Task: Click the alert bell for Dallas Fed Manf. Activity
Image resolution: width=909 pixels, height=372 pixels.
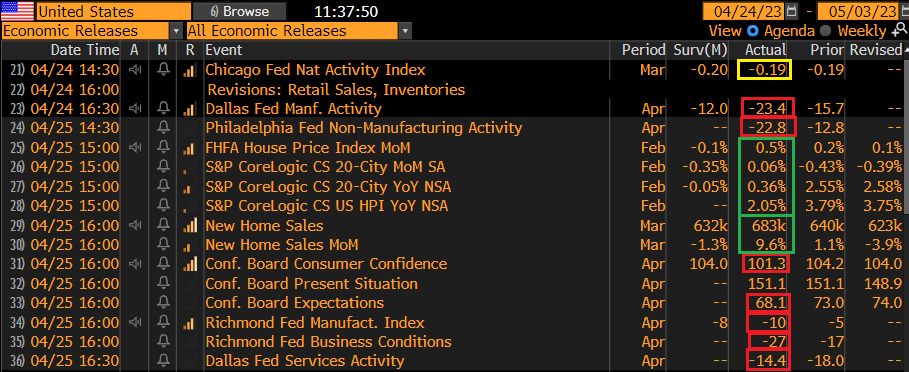Action: point(163,109)
